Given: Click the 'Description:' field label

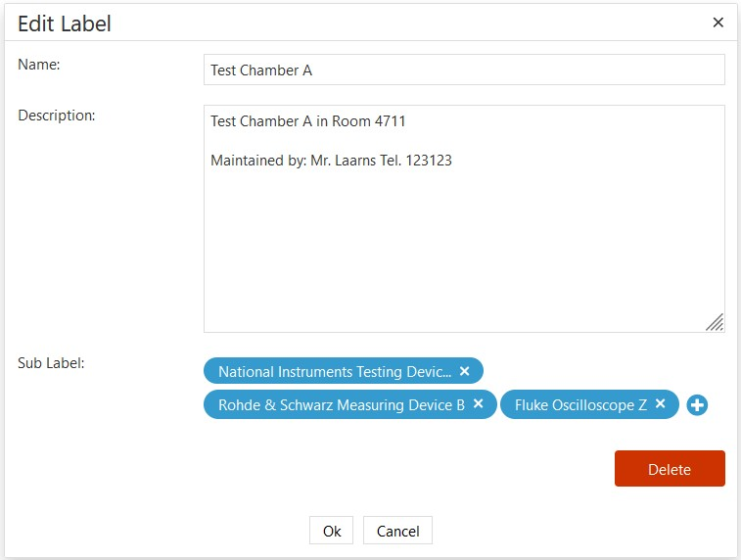Looking at the screenshot, I should tap(57, 116).
